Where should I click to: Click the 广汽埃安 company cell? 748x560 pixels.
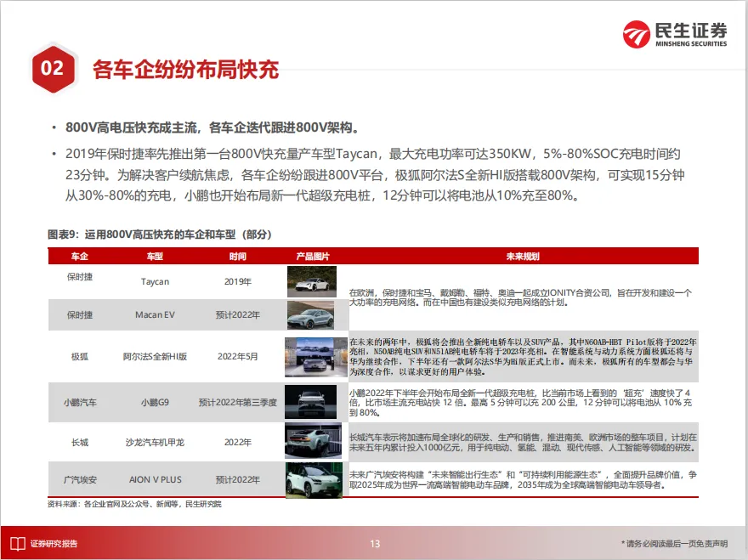point(80,479)
